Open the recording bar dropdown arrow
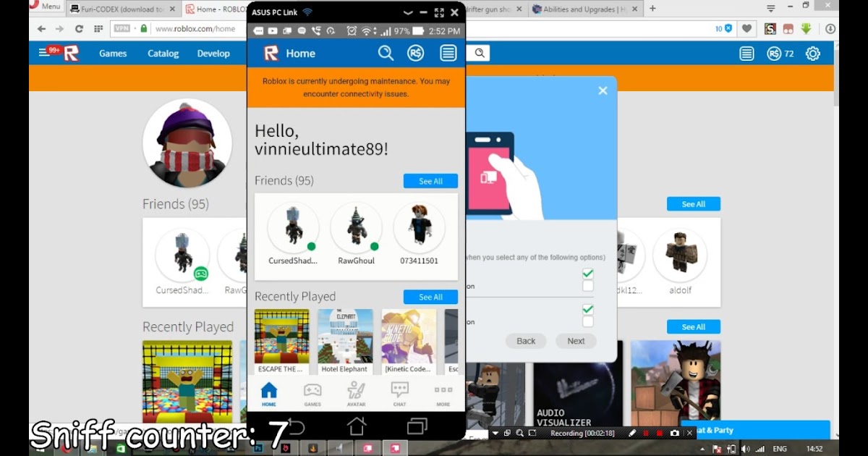The height and width of the screenshot is (456, 868). pos(495,433)
